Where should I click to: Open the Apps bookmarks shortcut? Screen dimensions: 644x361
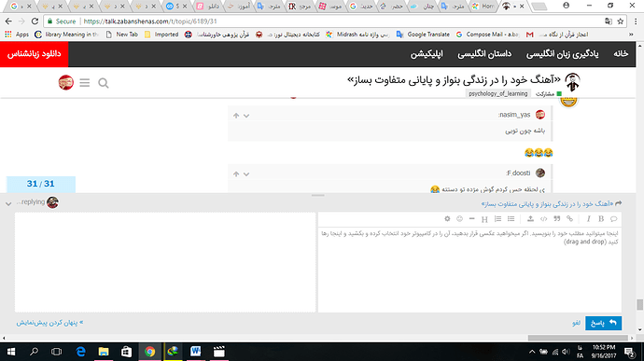(17, 35)
